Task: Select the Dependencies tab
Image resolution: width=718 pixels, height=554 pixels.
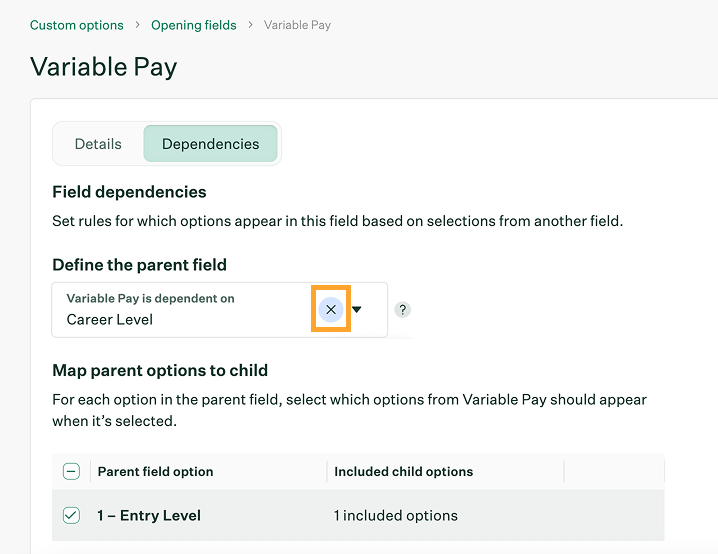Action: pyautogui.click(x=210, y=144)
